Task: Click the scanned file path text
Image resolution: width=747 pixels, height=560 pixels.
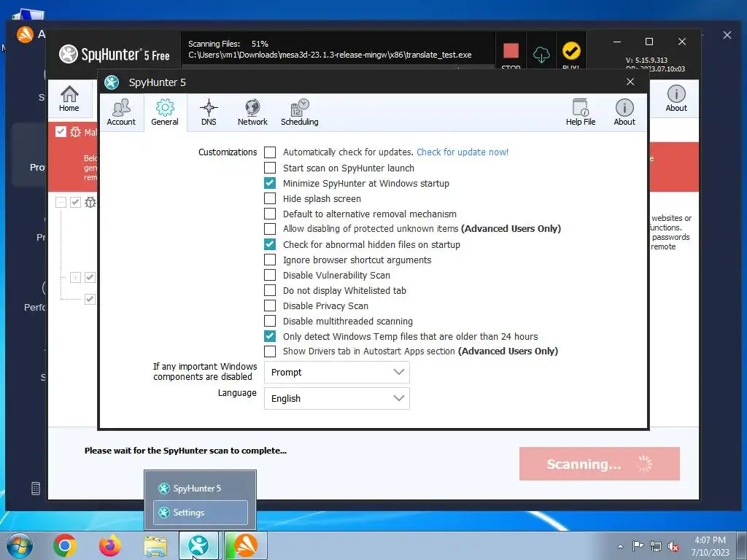Action: [x=330, y=55]
